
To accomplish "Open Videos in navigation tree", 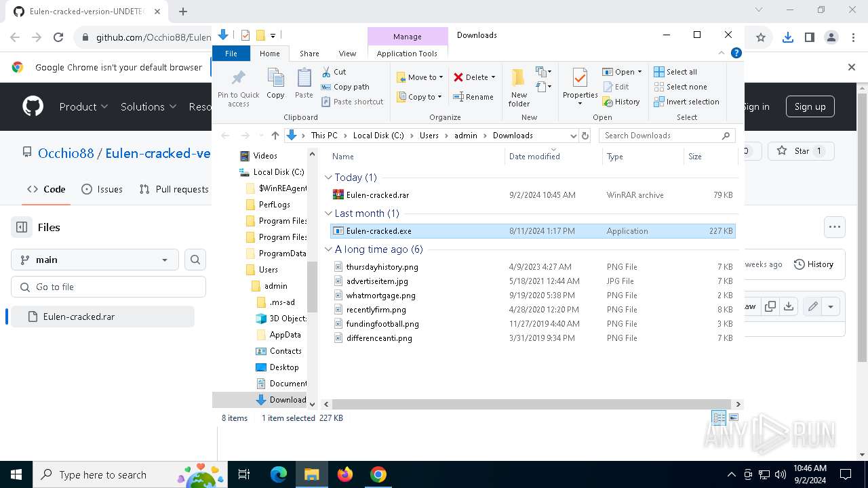I will pyautogui.click(x=265, y=156).
